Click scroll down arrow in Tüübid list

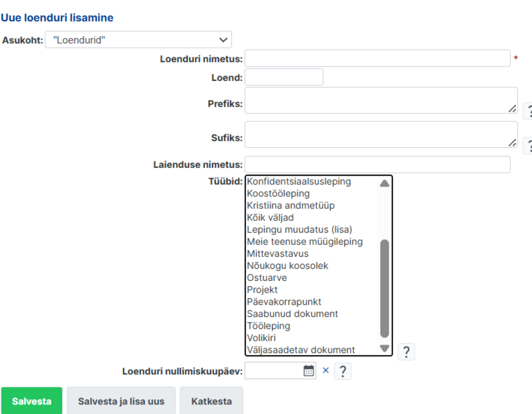tap(384, 348)
